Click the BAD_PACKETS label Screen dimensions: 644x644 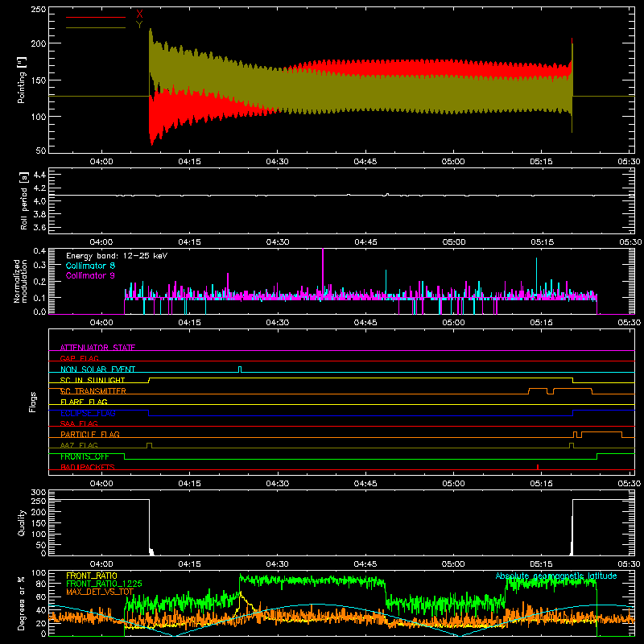[x=88, y=467]
